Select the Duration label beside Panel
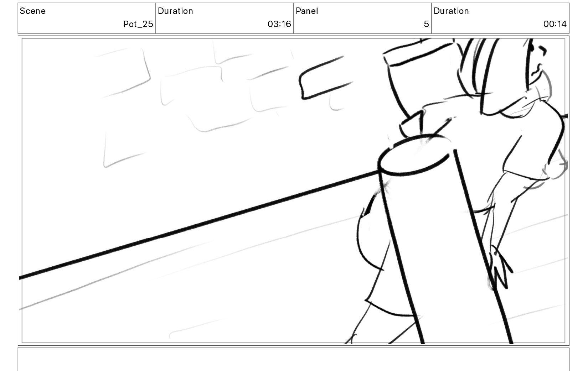 point(451,11)
